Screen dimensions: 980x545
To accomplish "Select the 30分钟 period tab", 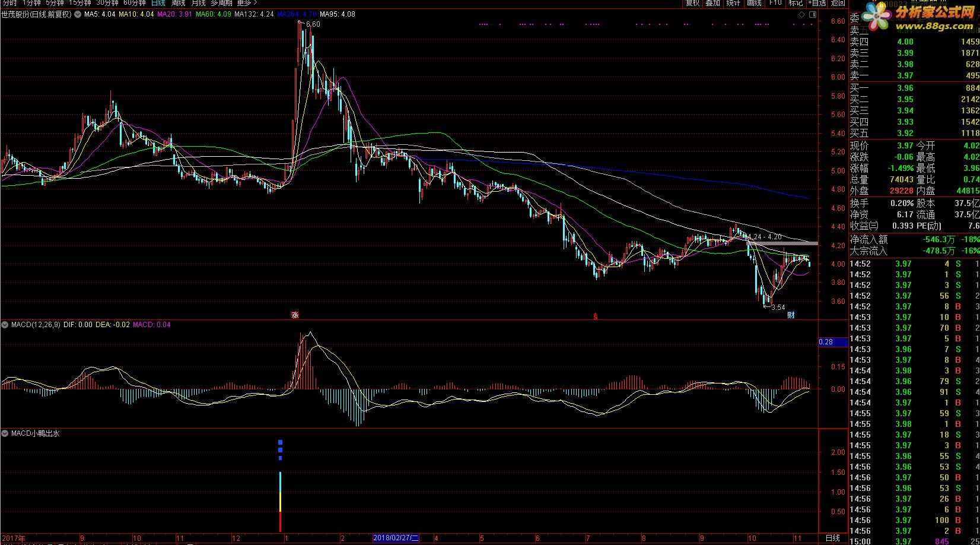I will coord(107,3).
